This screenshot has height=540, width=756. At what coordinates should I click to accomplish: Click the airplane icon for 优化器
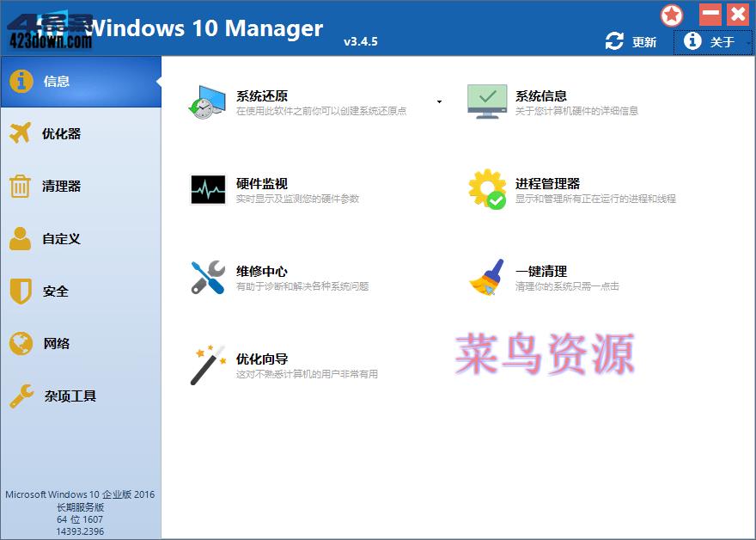[19, 134]
